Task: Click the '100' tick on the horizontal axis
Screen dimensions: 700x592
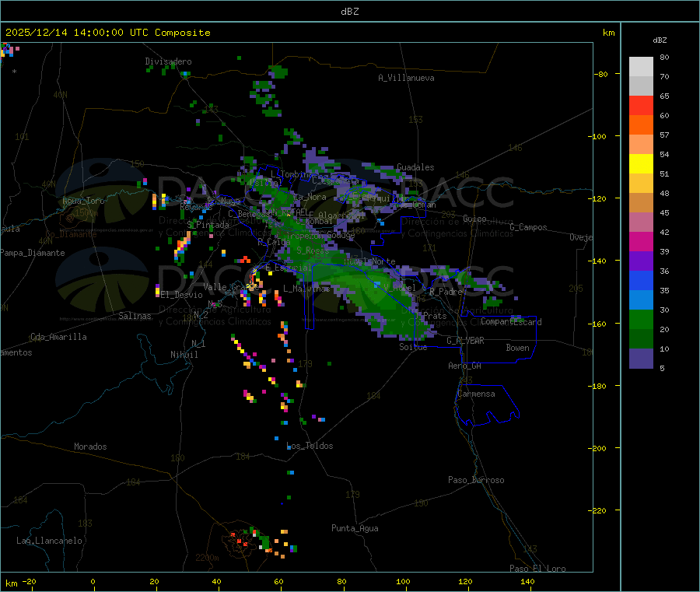Action: click(x=403, y=581)
